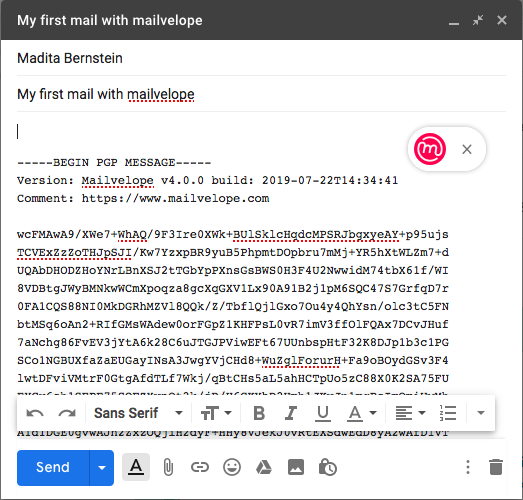Open the Sans Serif font dropdown
Viewport: 523px width, 500px height.
tap(138, 413)
